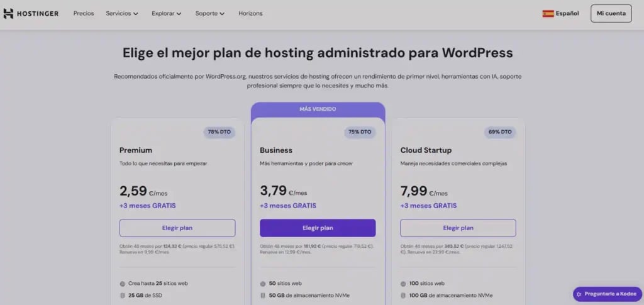Click '50 sitios web' feature
The image size is (644, 305).
tap(286, 283)
